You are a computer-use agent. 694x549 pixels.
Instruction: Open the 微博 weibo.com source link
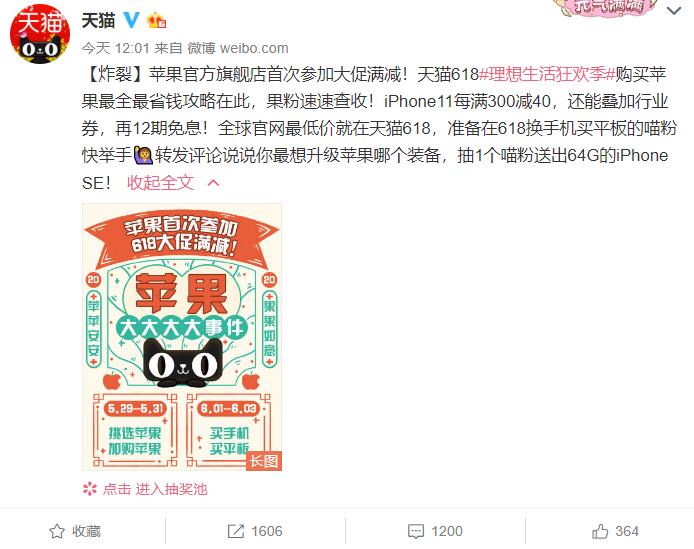(x=238, y=48)
